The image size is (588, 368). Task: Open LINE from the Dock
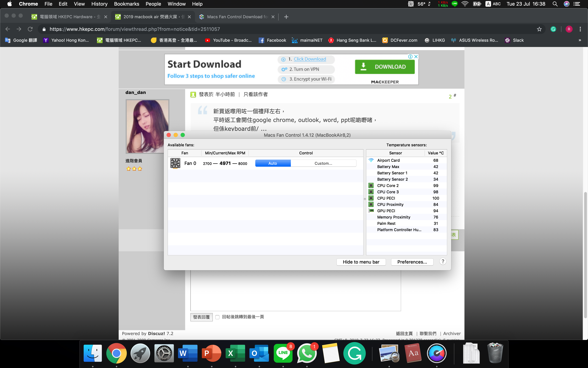point(283,353)
